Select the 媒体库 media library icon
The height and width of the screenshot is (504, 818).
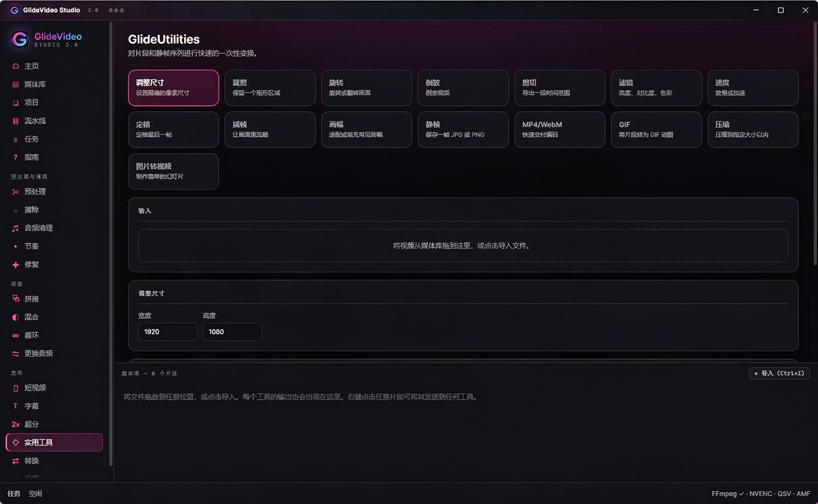point(15,84)
